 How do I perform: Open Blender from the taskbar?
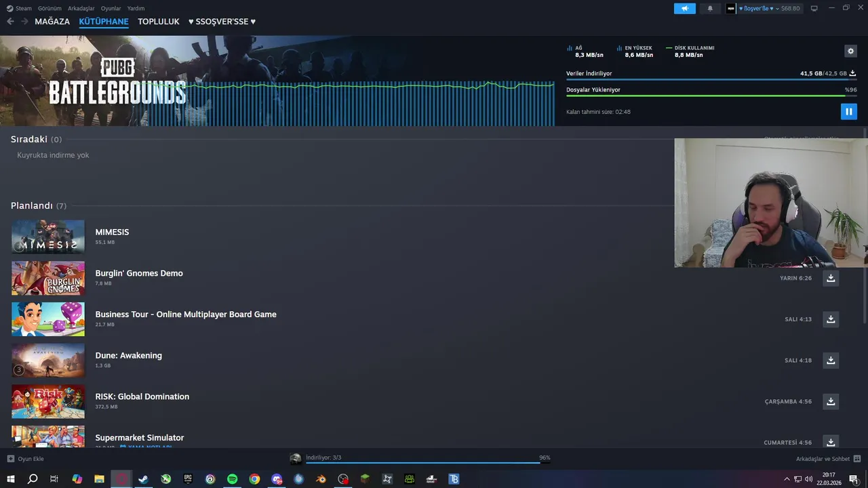tap(321, 479)
